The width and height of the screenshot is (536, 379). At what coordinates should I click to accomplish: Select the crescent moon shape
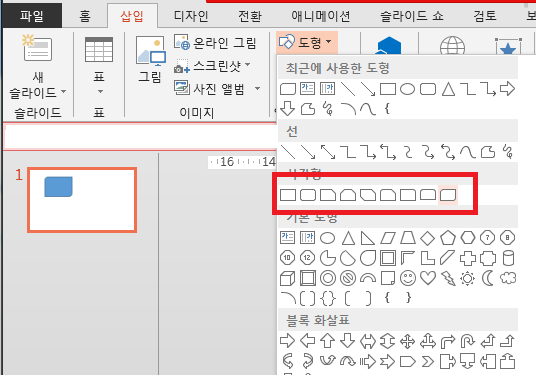point(488,278)
